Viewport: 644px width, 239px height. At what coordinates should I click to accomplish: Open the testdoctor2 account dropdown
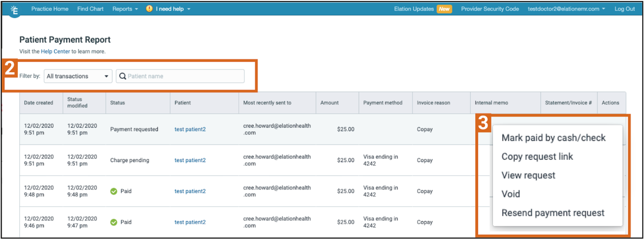pos(566,9)
